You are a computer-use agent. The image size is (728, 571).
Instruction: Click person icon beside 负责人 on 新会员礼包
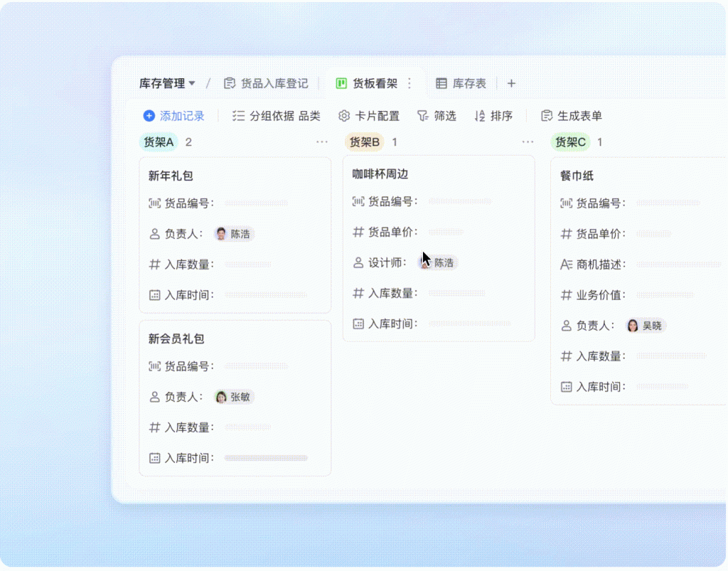154,397
